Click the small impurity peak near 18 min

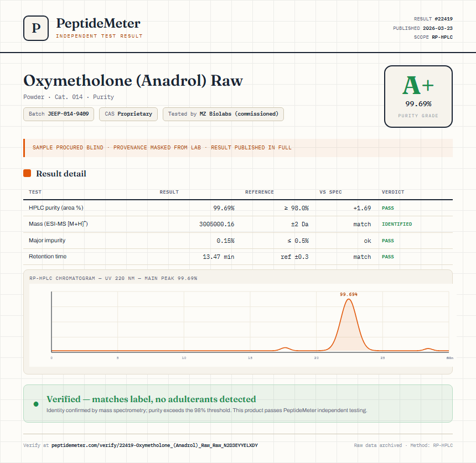tap(284, 349)
